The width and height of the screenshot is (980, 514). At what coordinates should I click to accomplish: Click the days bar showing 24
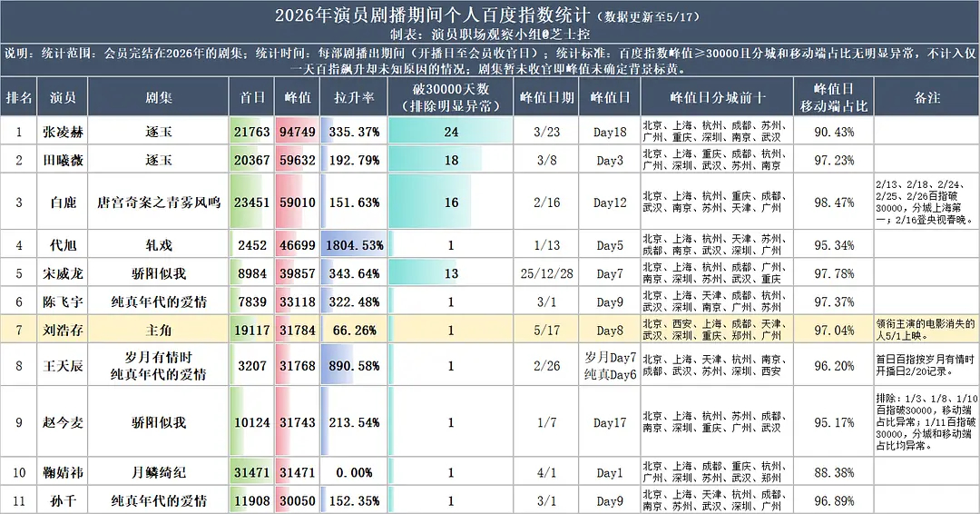click(451, 132)
